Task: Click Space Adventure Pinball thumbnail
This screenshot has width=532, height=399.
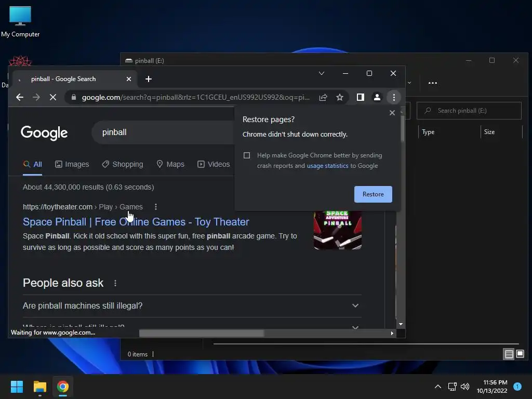Action: [338, 230]
